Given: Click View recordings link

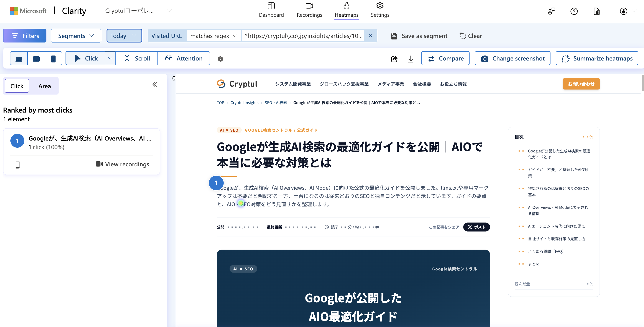Looking at the screenshot, I should [123, 164].
